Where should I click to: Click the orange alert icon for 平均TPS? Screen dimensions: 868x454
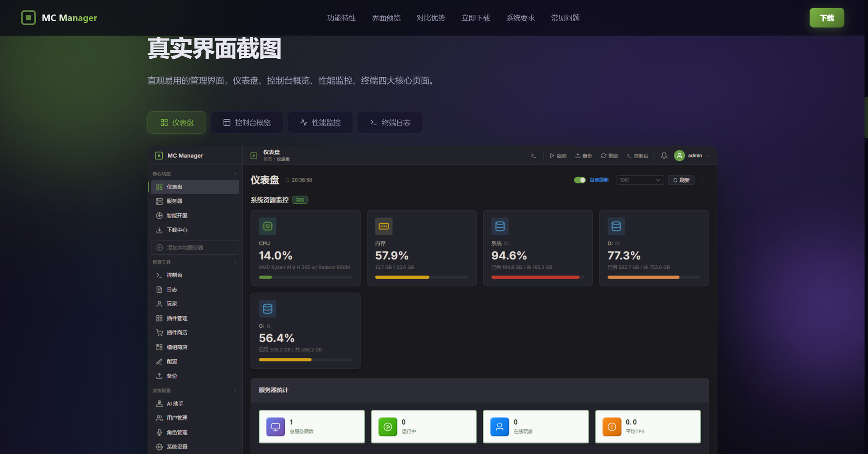(612, 427)
